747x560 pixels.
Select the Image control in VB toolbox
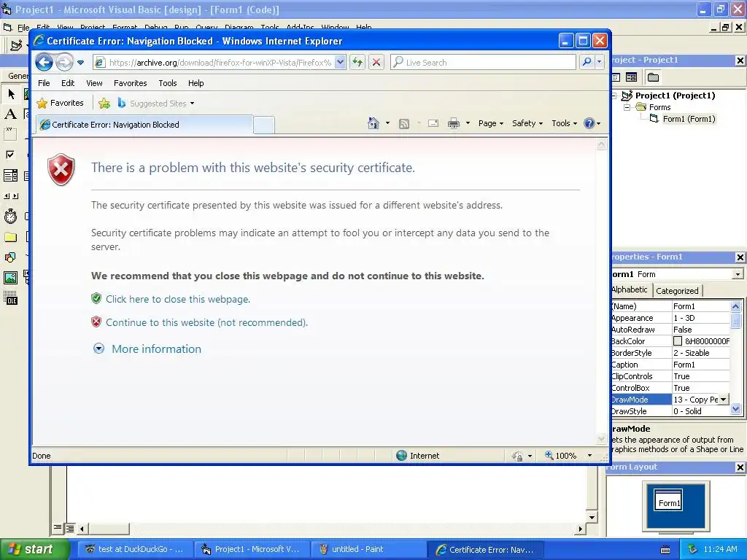pos(10,278)
